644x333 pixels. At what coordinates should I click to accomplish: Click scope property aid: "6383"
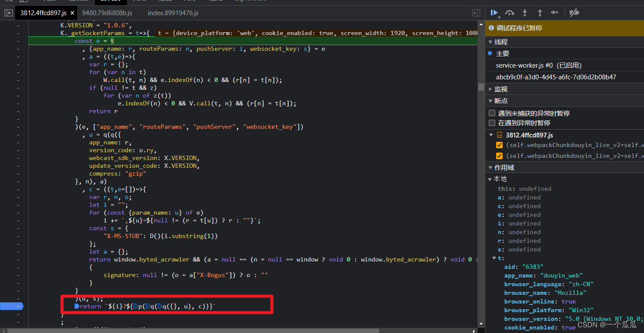click(x=524, y=267)
